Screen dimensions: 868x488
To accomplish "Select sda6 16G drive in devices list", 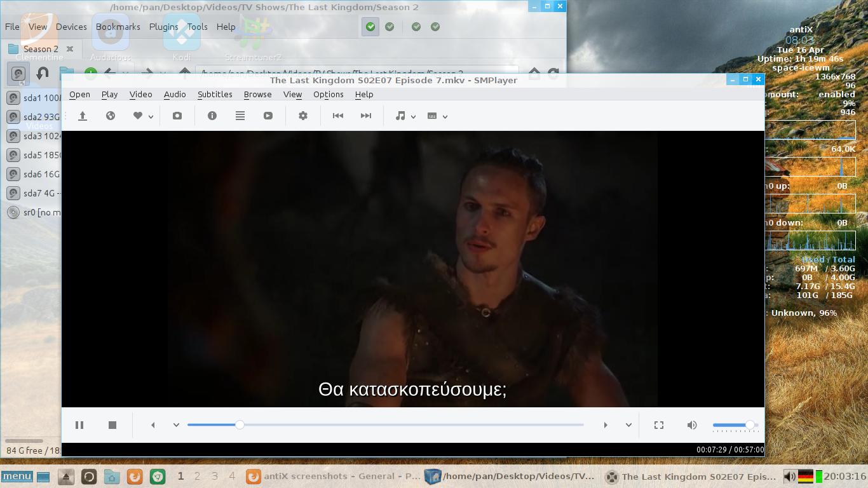I will pyautogui.click(x=33, y=174).
